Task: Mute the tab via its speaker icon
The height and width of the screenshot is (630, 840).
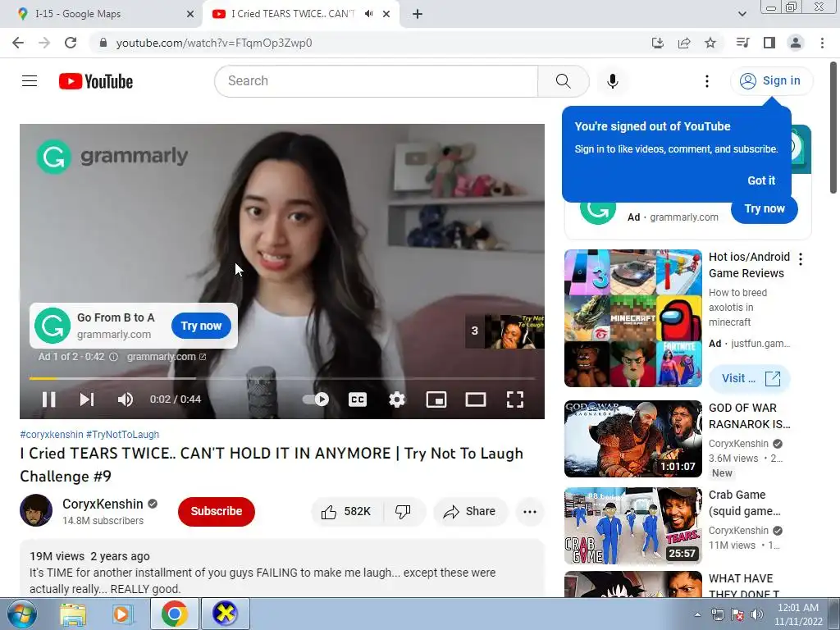Action: pyautogui.click(x=368, y=14)
